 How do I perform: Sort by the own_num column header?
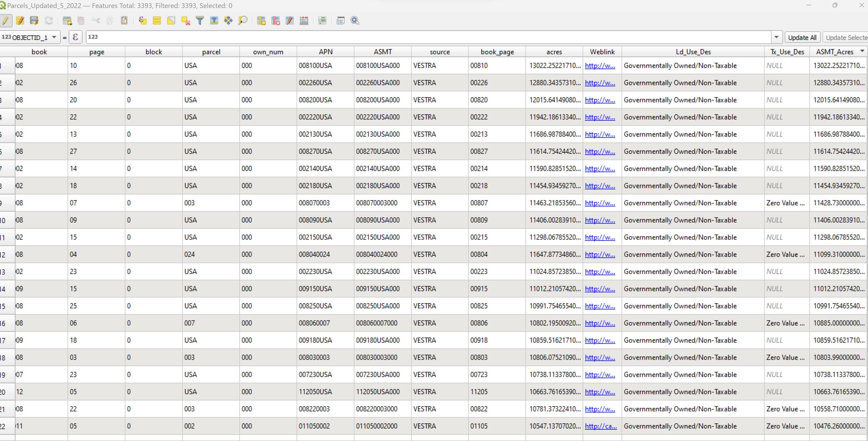(268, 52)
